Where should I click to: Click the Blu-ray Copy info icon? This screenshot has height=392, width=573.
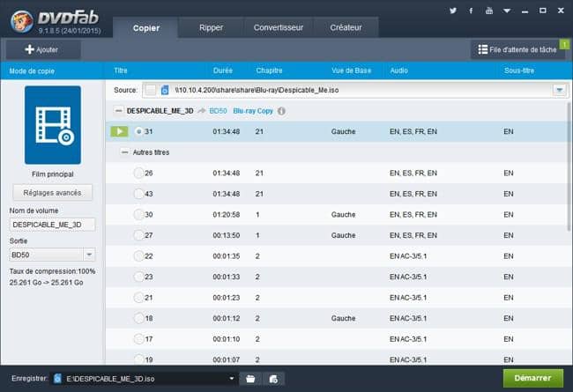click(x=281, y=111)
